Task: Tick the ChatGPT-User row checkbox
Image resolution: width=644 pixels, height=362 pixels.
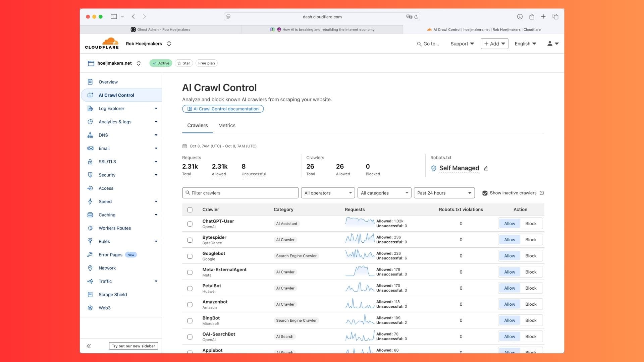Action: tap(190, 224)
